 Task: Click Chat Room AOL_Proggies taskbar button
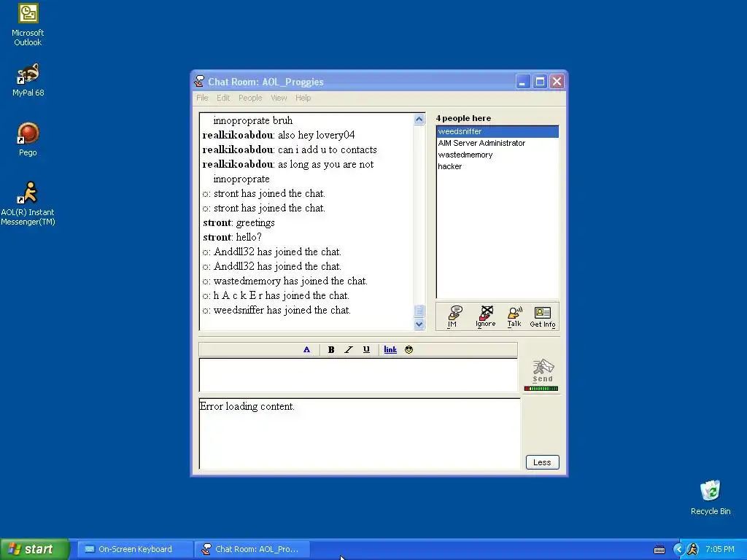click(x=252, y=549)
